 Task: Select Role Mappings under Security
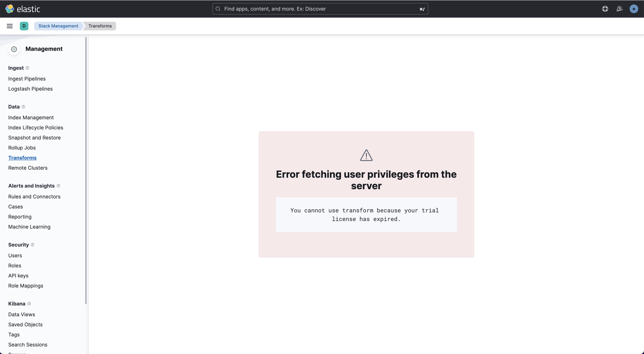point(26,286)
